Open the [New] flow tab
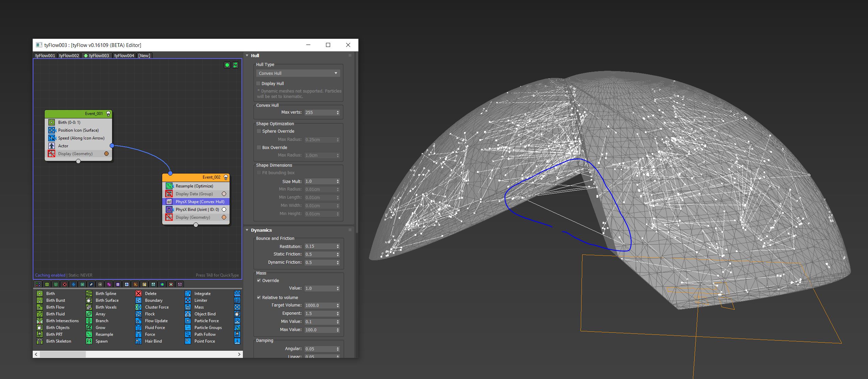The image size is (868, 379). click(144, 55)
